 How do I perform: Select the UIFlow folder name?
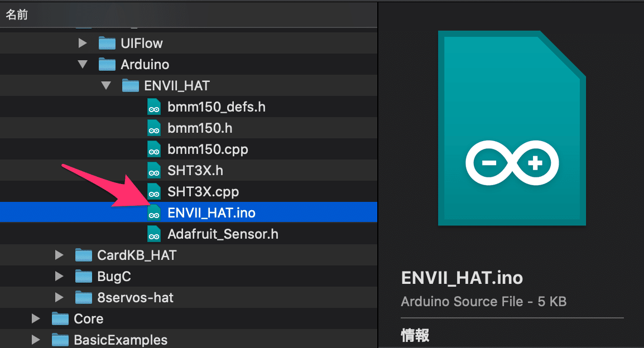(141, 43)
